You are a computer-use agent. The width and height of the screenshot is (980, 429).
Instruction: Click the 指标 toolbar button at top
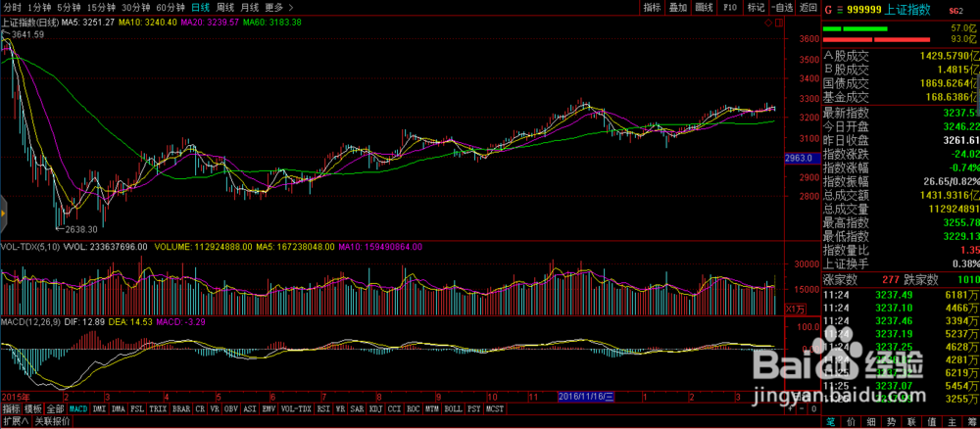[653, 8]
